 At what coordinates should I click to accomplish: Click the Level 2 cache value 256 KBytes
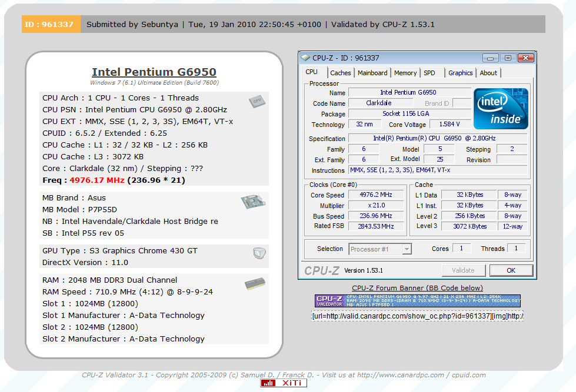(470, 216)
